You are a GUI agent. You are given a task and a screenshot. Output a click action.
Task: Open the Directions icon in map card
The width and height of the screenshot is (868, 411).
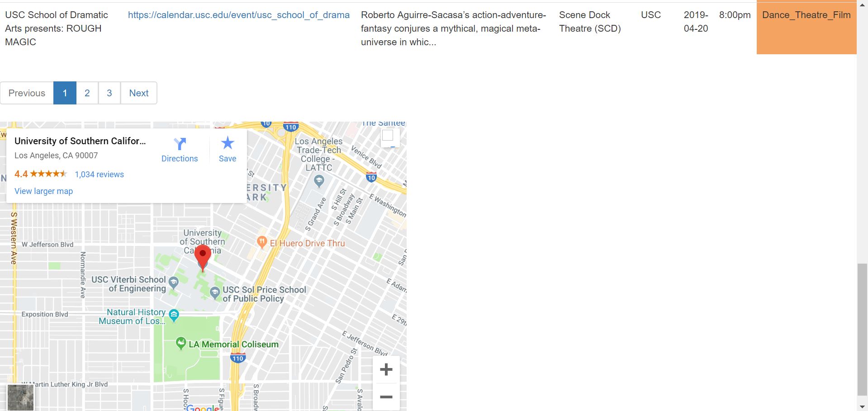tap(180, 144)
